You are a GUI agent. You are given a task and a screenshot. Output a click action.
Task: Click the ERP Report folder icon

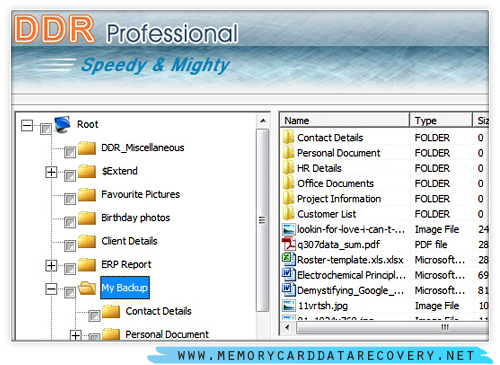(x=87, y=264)
